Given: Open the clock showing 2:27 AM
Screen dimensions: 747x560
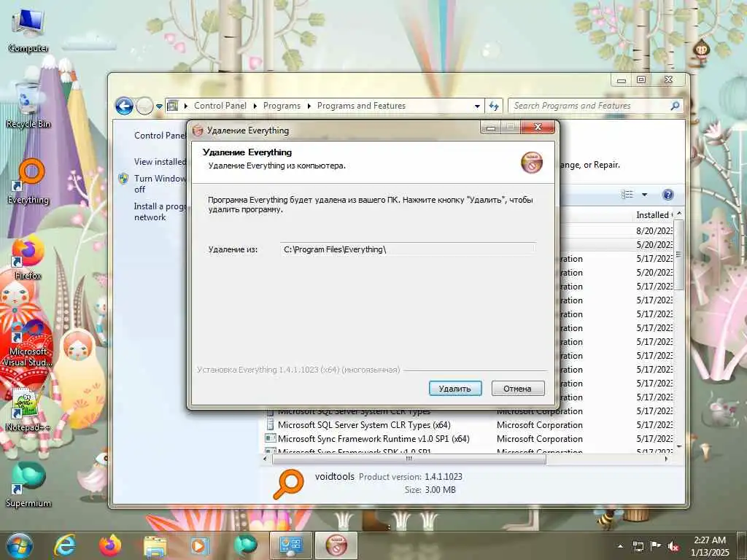Looking at the screenshot, I should (709, 546).
